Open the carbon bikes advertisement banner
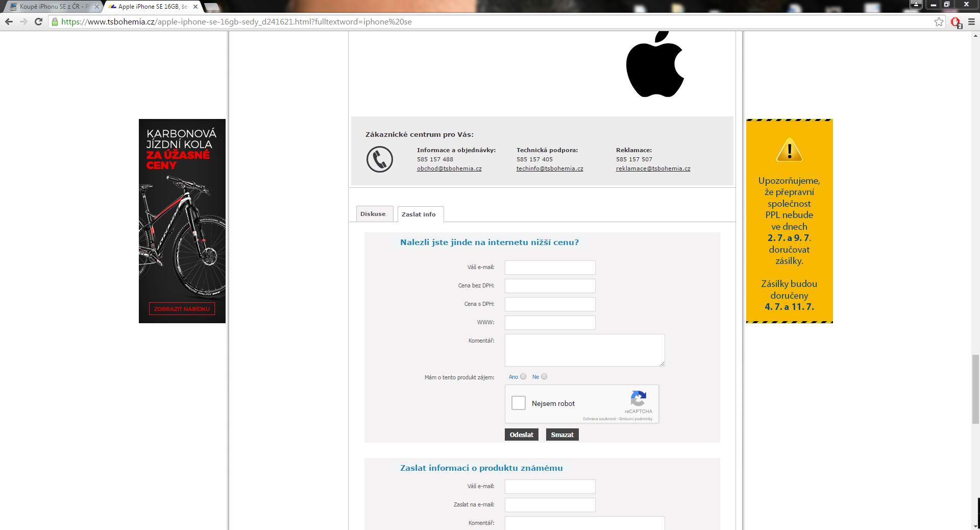980x530 pixels. pyautogui.click(x=182, y=221)
